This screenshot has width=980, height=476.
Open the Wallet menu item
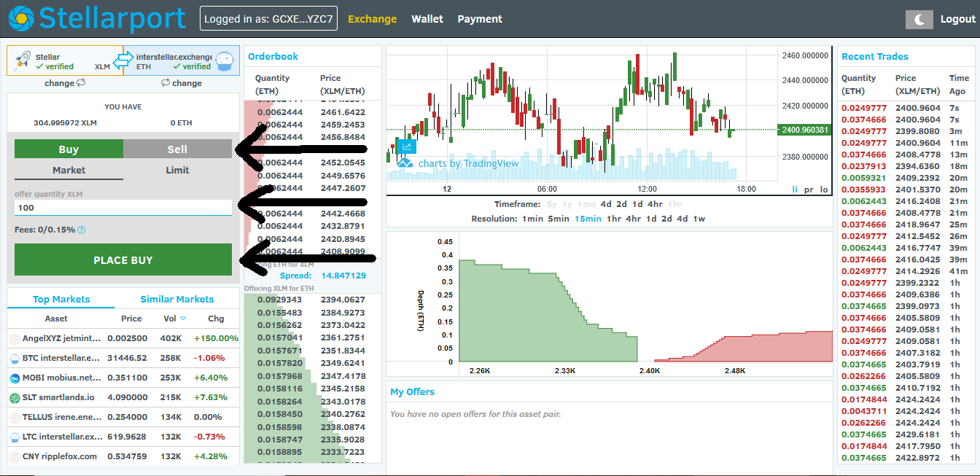pyautogui.click(x=427, y=19)
